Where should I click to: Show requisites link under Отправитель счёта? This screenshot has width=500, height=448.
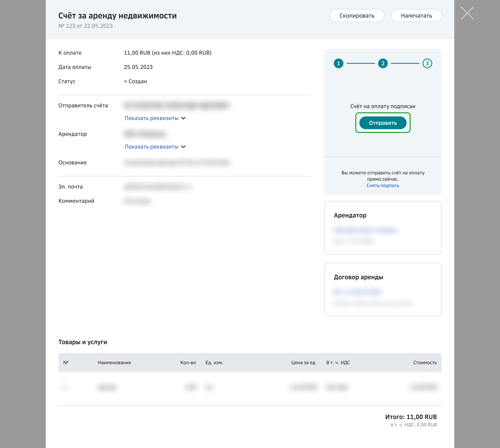coord(152,118)
